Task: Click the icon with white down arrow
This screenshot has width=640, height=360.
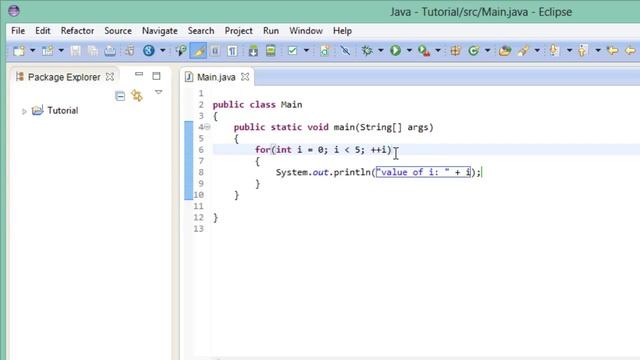Action: (253, 51)
